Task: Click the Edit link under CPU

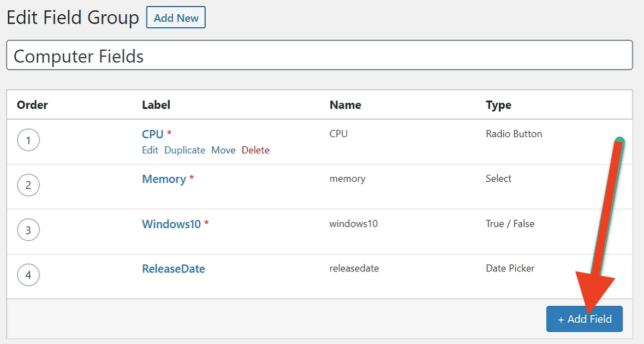Action: pos(150,150)
